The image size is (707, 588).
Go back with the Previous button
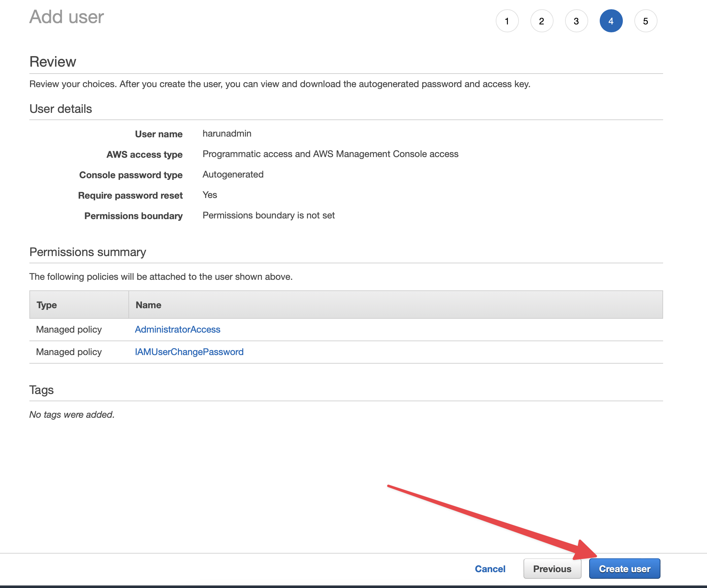pos(552,569)
